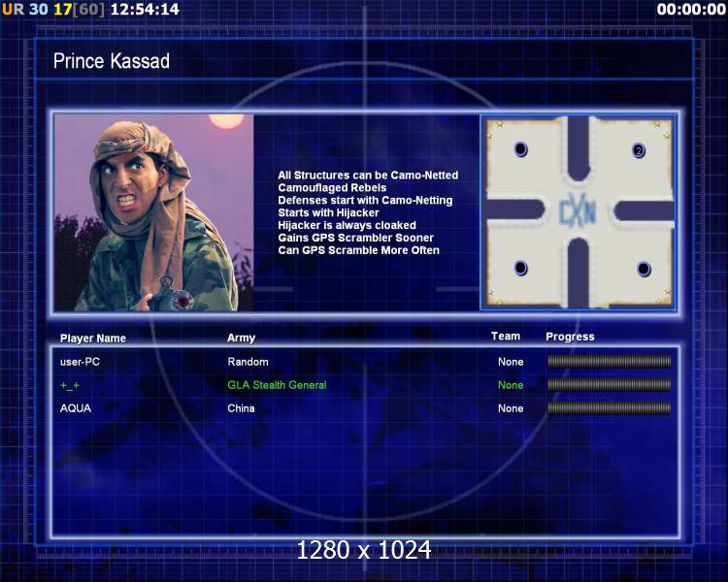Screen dimensions: 728x582
Task: Click the China army entry
Action: 241,408
